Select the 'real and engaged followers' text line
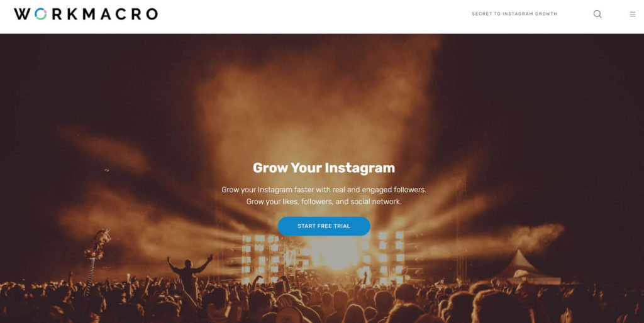The height and width of the screenshot is (323, 644). (324, 190)
